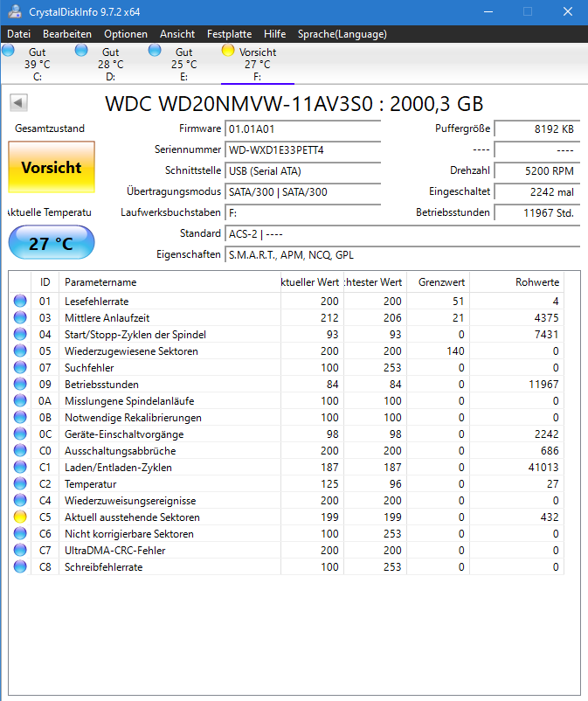Click the Gesamtzustand label

50,128
